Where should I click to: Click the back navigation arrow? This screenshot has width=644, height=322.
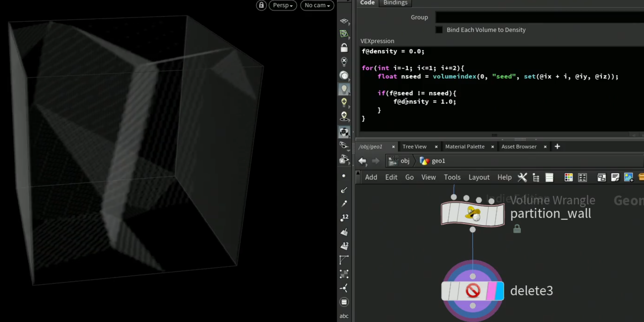click(x=362, y=161)
